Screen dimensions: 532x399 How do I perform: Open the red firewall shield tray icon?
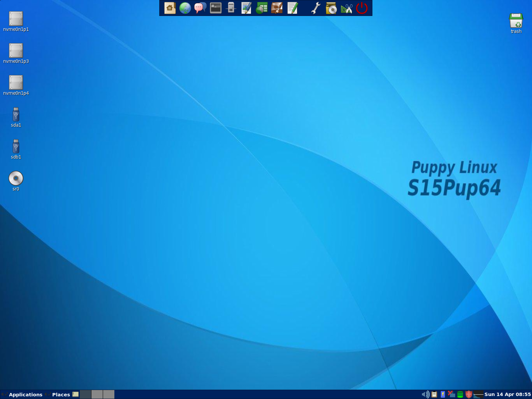click(x=469, y=394)
